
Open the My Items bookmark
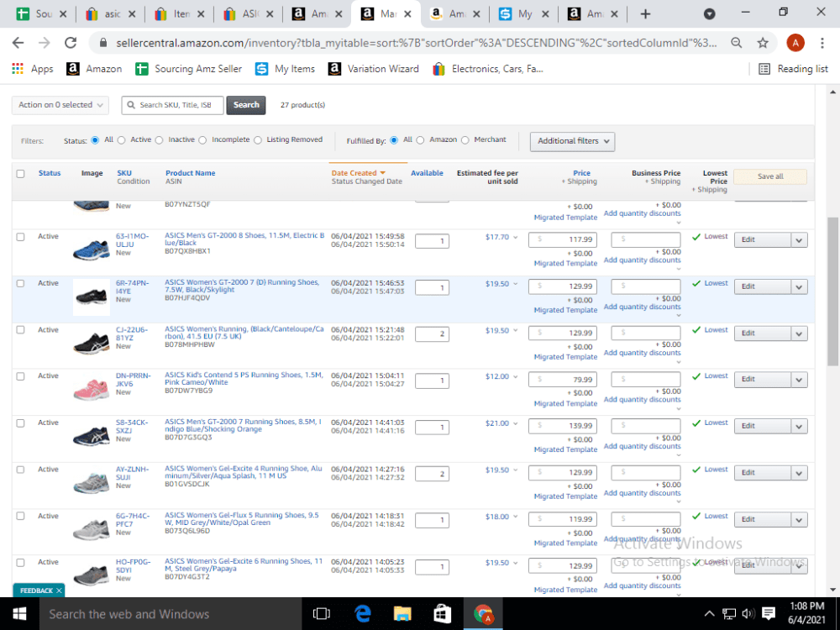pyautogui.click(x=285, y=69)
